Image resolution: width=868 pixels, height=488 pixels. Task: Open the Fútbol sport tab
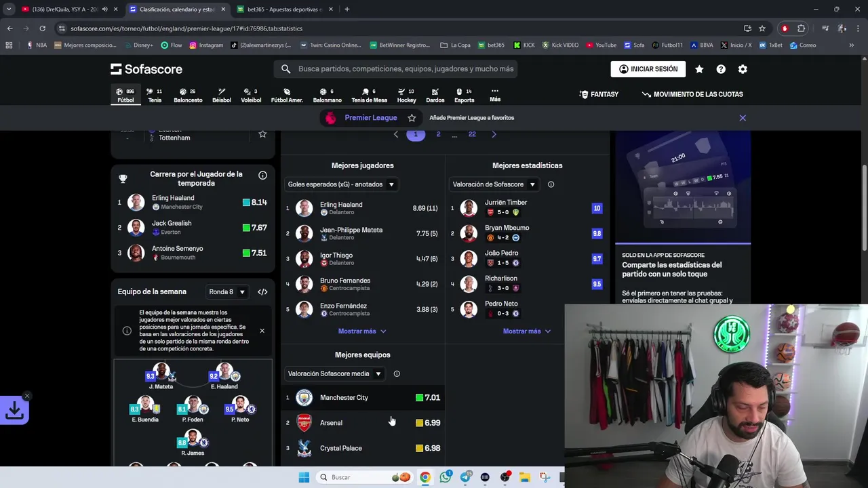point(125,96)
